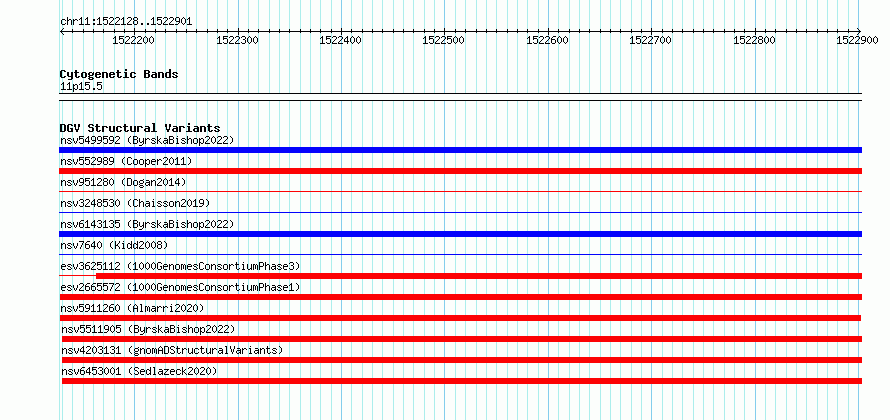The width and height of the screenshot is (890, 420).
Task: Click the blue bar beneath nsv6143135
Action: (x=460, y=234)
